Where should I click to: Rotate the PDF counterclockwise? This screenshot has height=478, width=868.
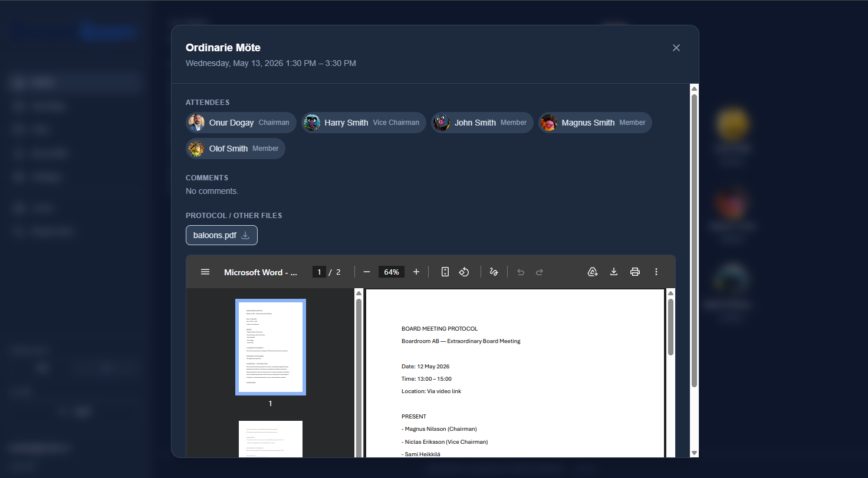[x=464, y=272]
